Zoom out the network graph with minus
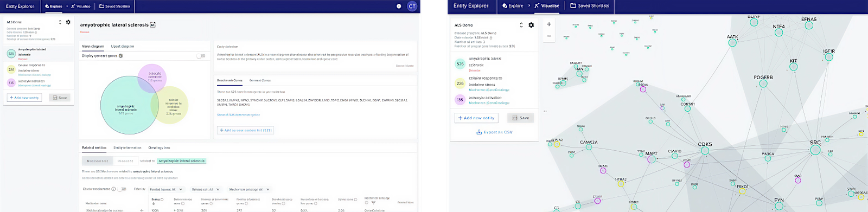 (x=549, y=36)
